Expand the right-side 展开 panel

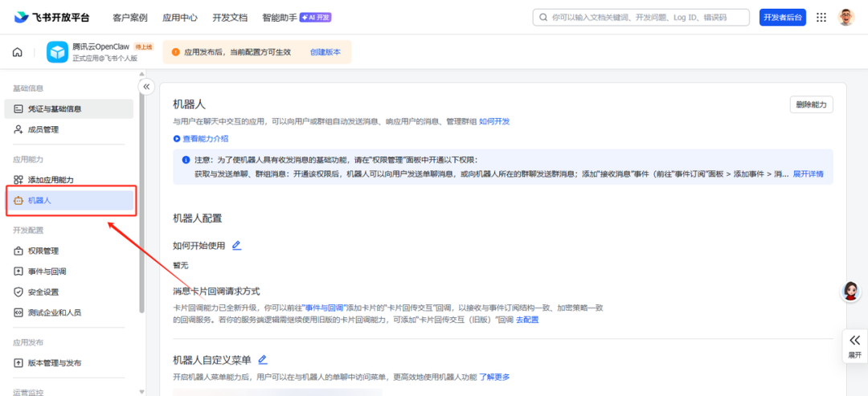854,346
